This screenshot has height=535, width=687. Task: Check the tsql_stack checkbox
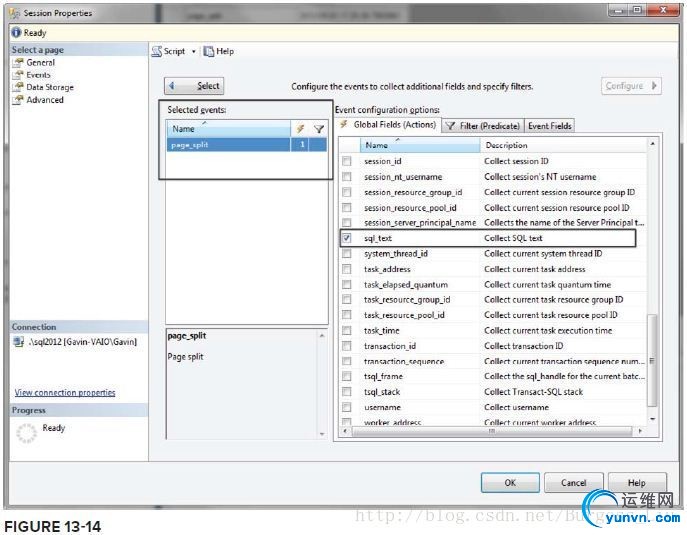pyautogui.click(x=347, y=392)
